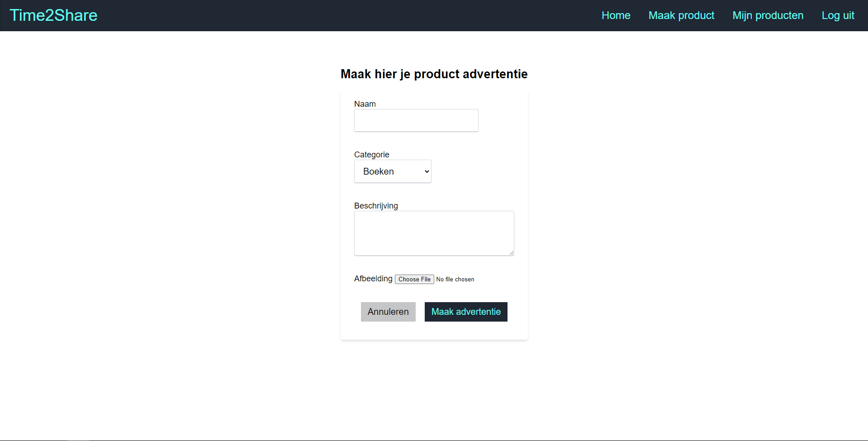Submit with the Maak advertentie button
The height and width of the screenshot is (441, 868).
pos(466,312)
